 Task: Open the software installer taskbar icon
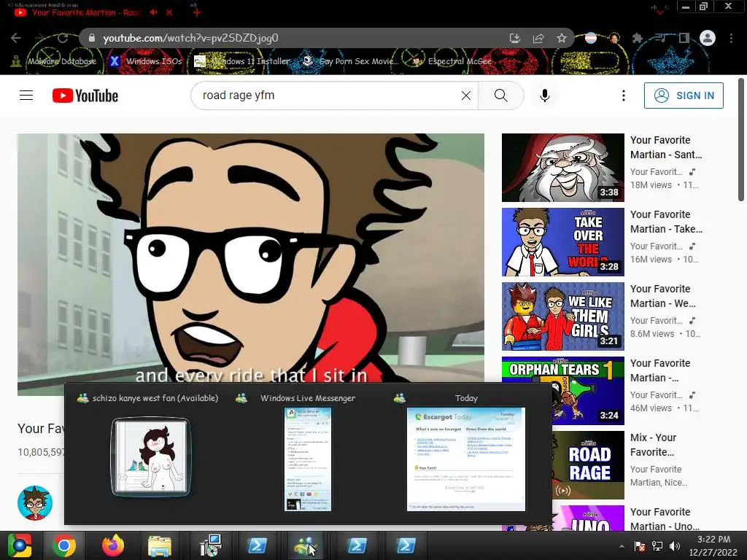tap(210, 545)
